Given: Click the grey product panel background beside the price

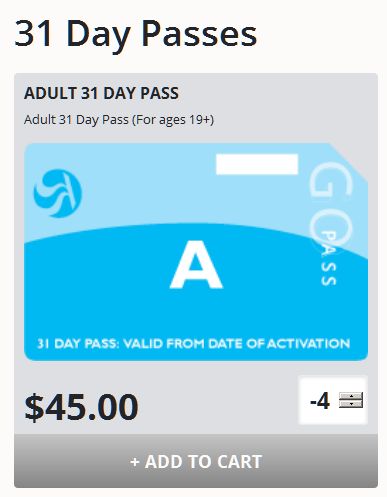Looking at the screenshot, I should [x=217, y=407].
